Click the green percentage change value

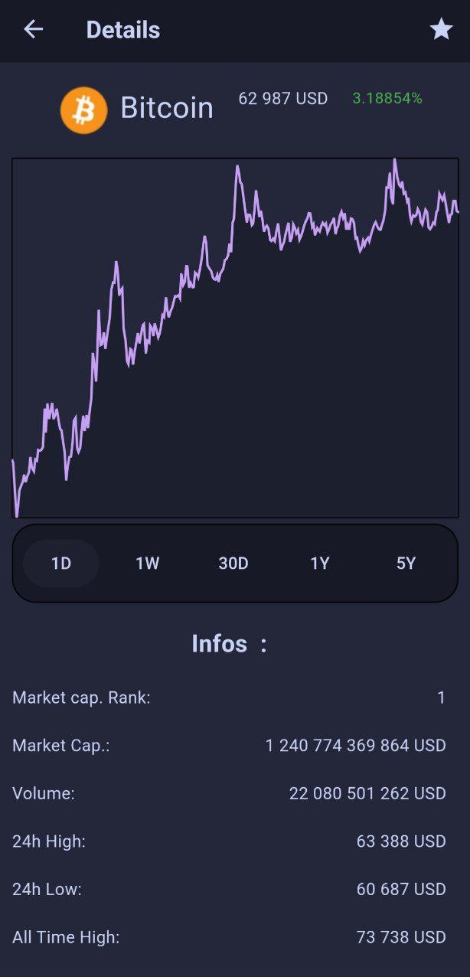(x=387, y=98)
